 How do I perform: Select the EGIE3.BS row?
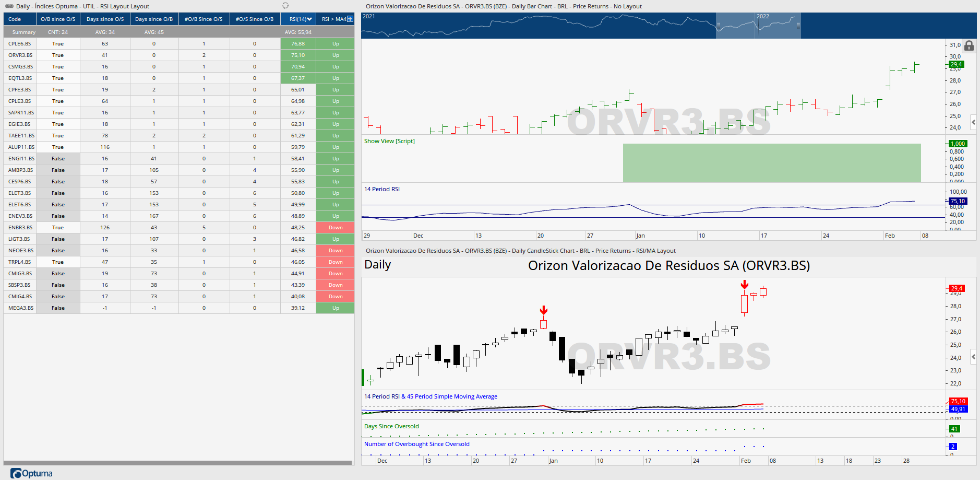pos(179,124)
